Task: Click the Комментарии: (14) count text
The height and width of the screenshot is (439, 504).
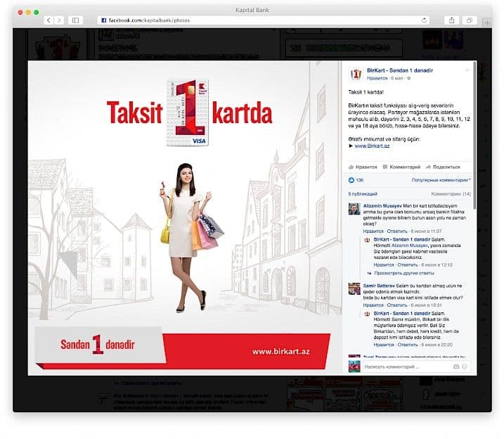Action: coord(451,194)
